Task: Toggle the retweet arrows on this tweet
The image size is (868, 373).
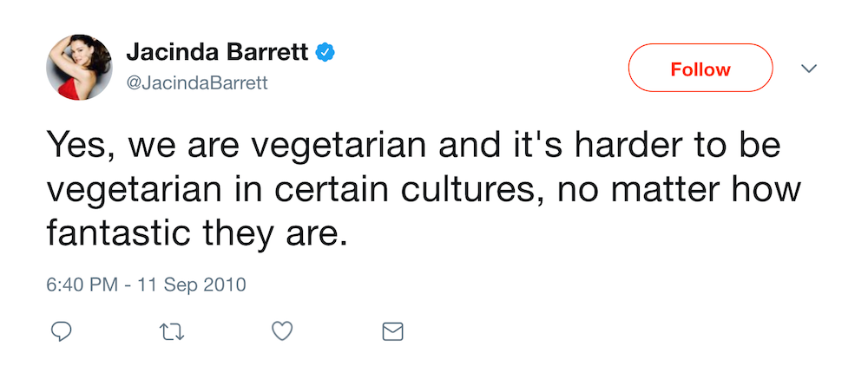Action: 172,332
